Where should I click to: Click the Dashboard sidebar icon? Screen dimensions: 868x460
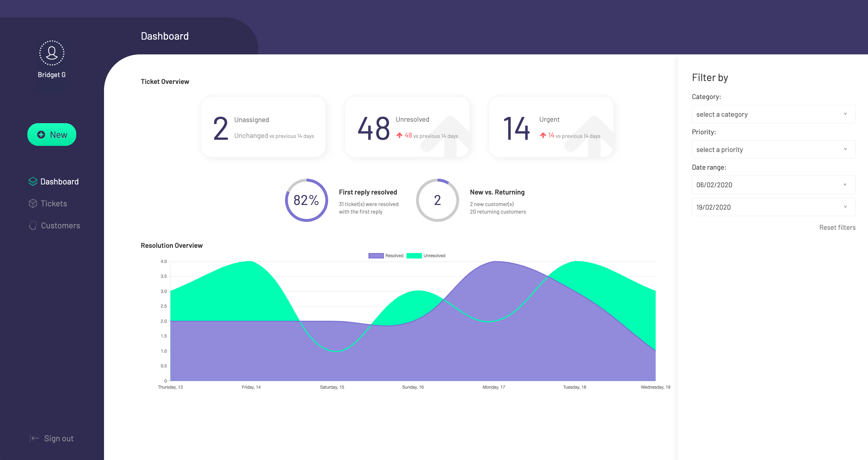tap(33, 182)
